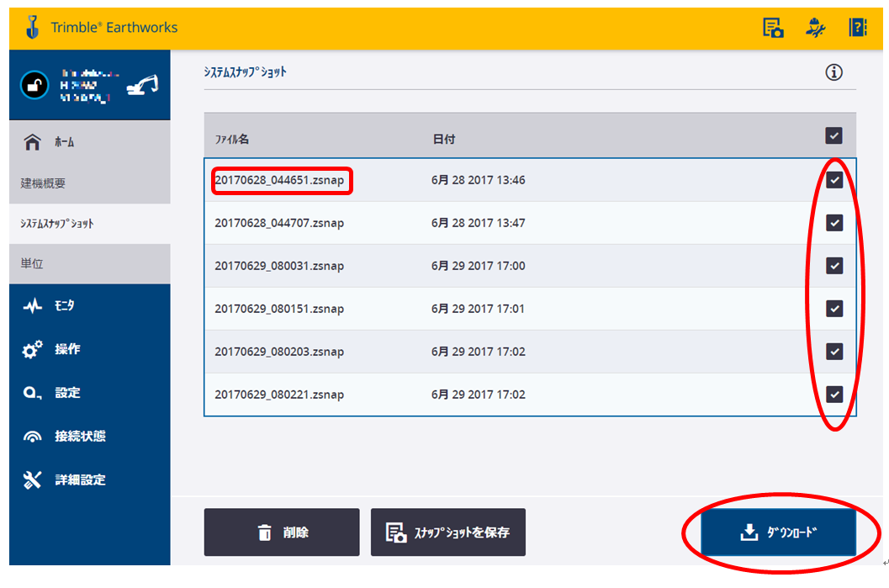Click the lock icon in the sidebar
889x588 pixels.
tap(34, 85)
